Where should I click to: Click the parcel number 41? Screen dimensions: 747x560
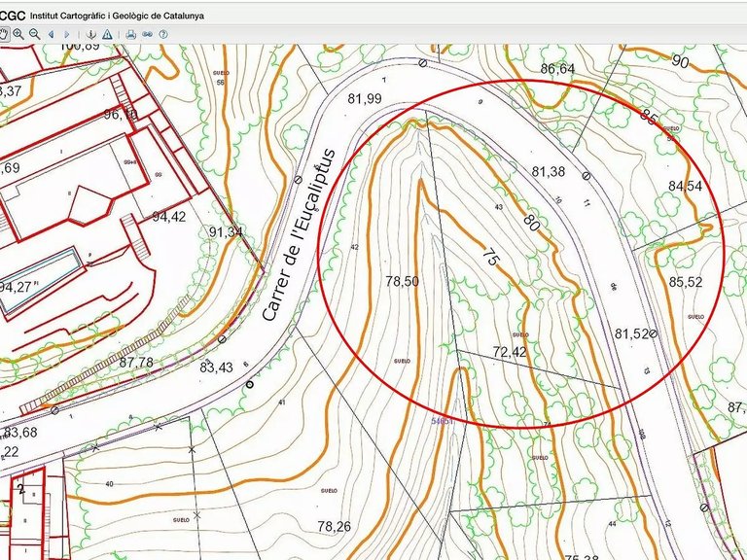click(x=281, y=402)
